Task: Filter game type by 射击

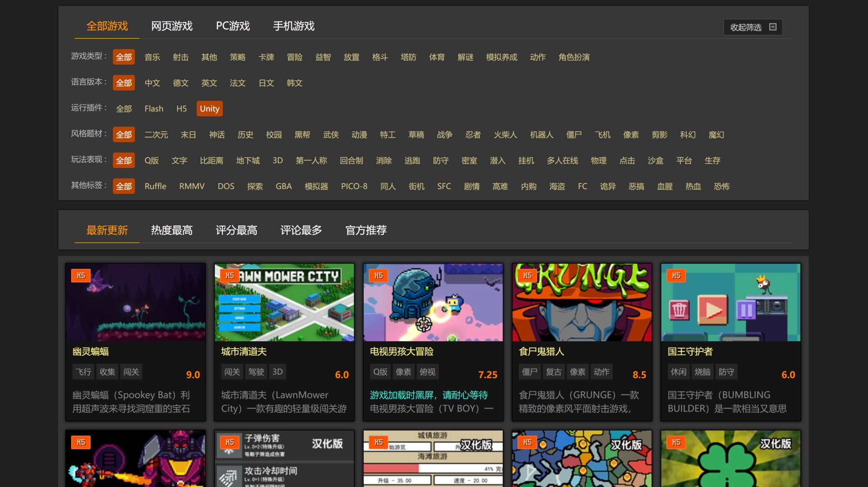Action: [x=181, y=57]
